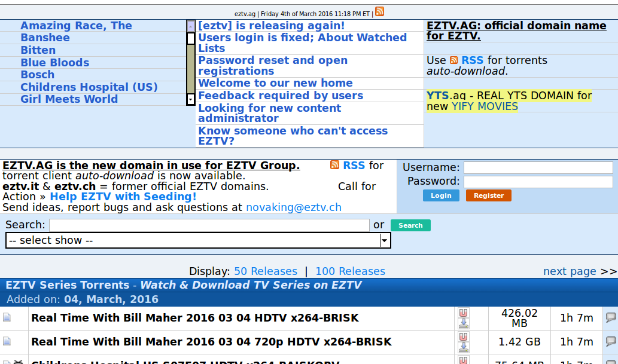Open 'Welcome to our new home' news
This screenshot has height=364, width=618.
pyautogui.click(x=275, y=83)
